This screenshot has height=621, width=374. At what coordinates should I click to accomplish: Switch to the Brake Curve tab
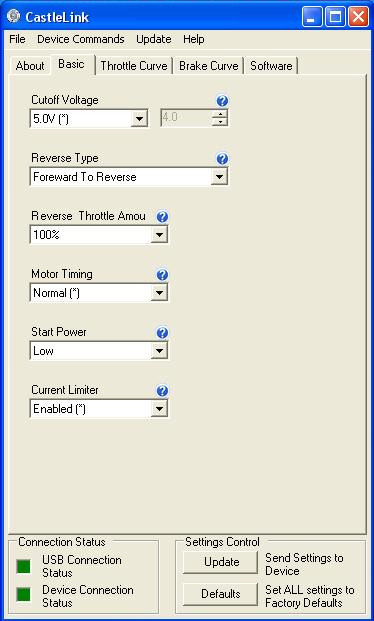click(x=208, y=66)
